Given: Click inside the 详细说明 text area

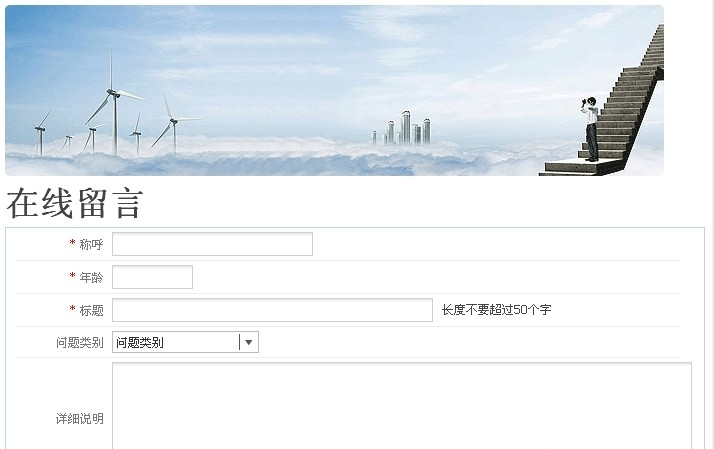Looking at the screenshot, I should [402, 406].
